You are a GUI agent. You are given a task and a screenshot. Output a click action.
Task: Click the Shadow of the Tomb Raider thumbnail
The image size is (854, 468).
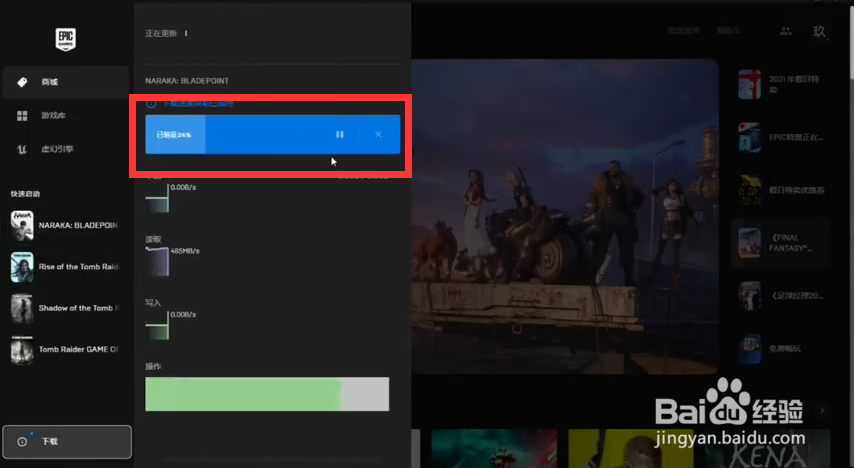pos(22,308)
